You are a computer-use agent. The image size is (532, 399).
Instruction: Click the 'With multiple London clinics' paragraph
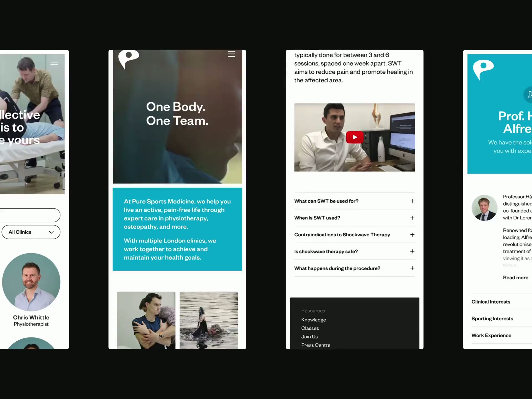tap(170, 249)
